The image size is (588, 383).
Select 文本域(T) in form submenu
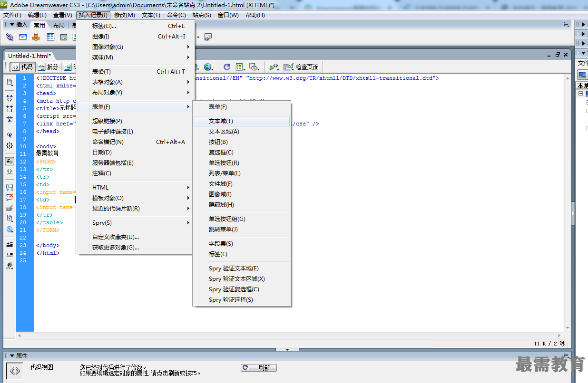pos(242,121)
